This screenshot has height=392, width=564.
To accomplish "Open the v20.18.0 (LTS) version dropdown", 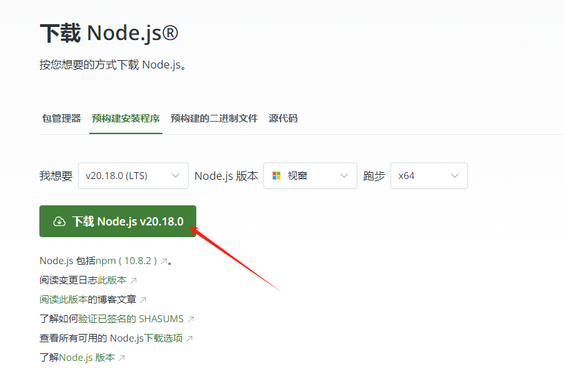I will [133, 176].
